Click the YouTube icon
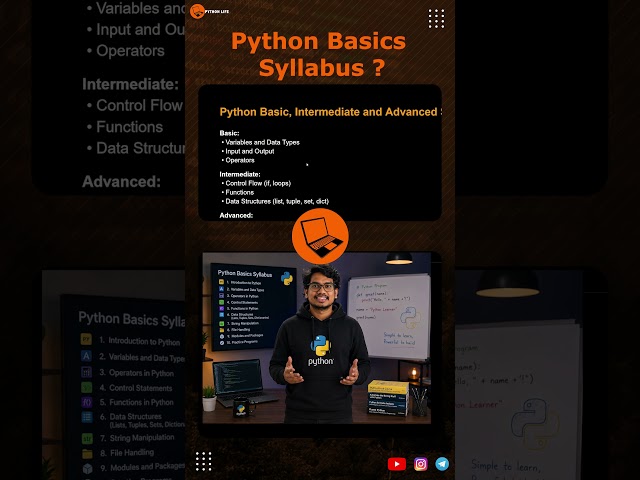640x480 pixels. [x=397, y=464]
